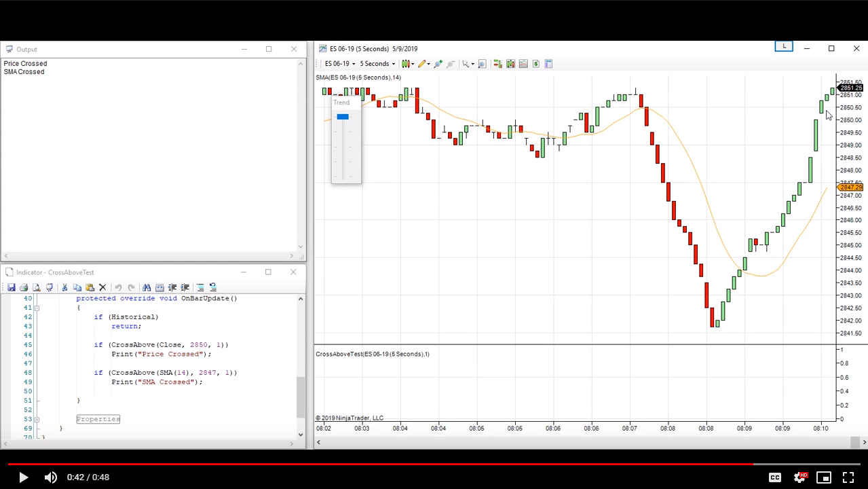The image size is (868, 489).
Task: Click the binoculars Find icon in editor
Action: pyautogui.click(x=146, y=287)
